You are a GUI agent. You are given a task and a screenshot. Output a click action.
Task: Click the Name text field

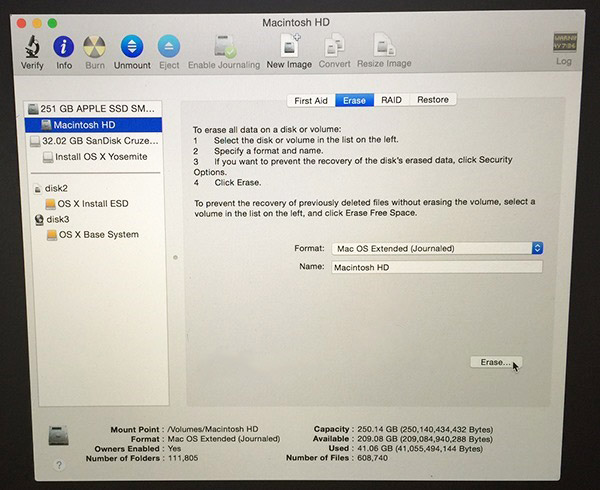(x=436, y=267)
